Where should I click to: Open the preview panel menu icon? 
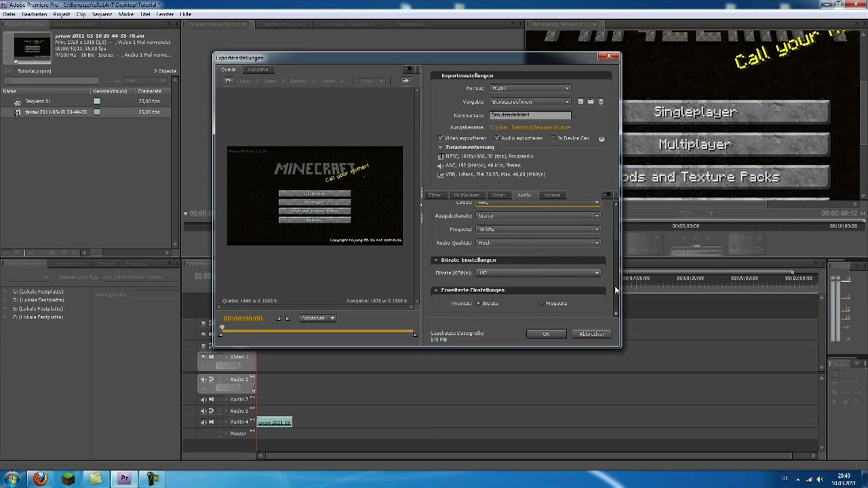(408, 69)
